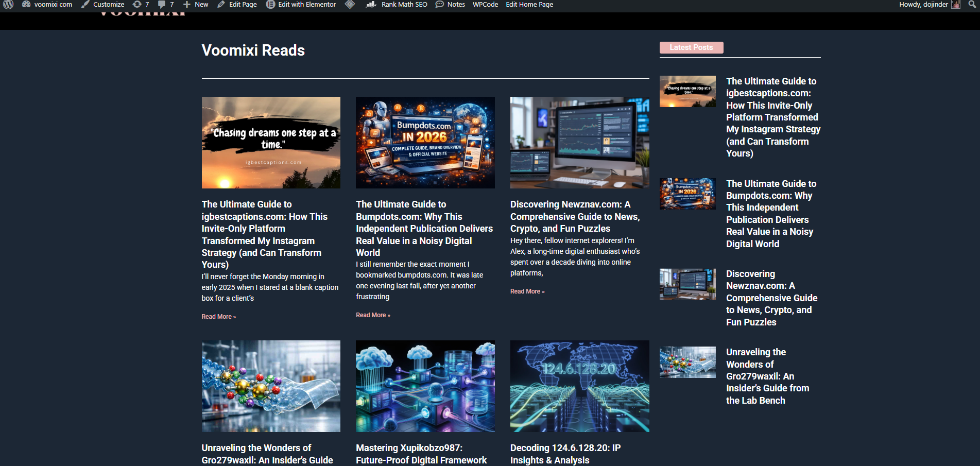Open sidebar igbestcaptions.com guide title

[x=773, y=117]
